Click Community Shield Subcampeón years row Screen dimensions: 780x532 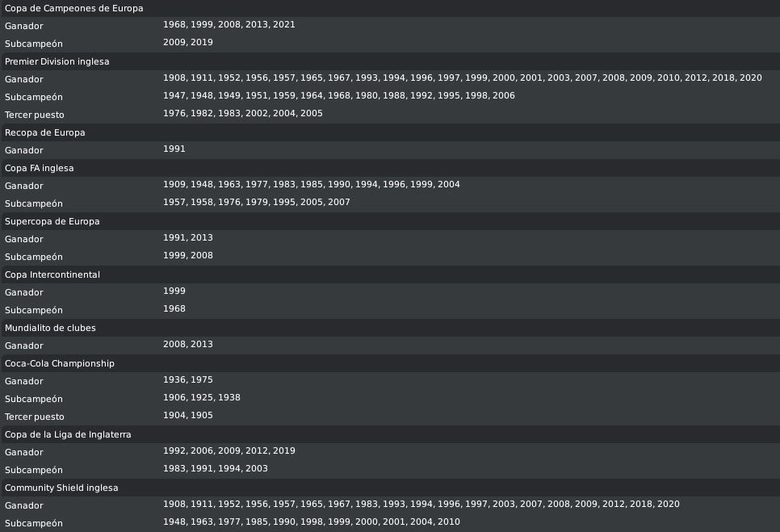pyautogui.click(x=311, y=522)
